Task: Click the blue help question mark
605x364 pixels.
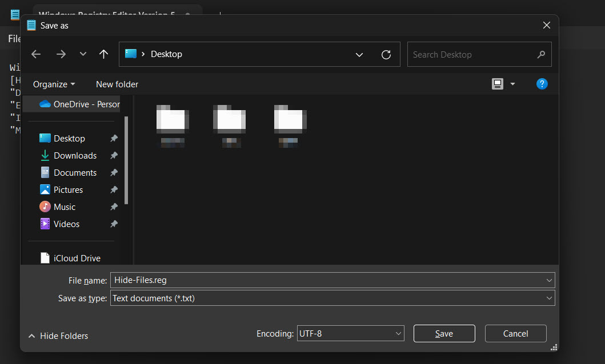Action: coord(542,83)
